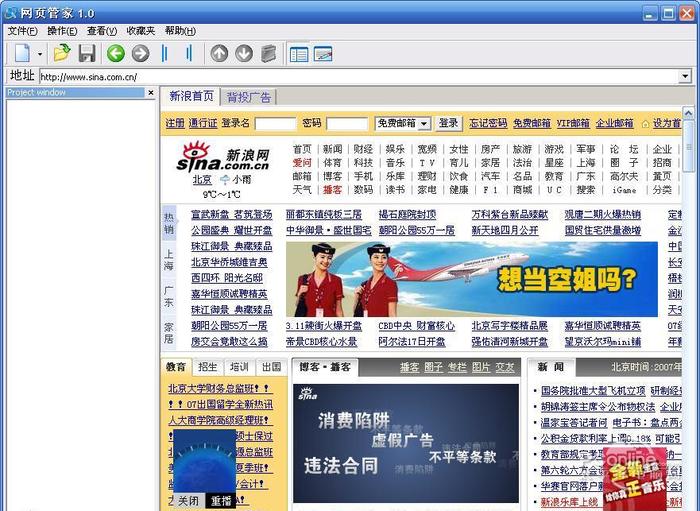Switch to the 新浪首页 tab
The width and height of the screenshot is (700, 511).
tap(191, 96)
